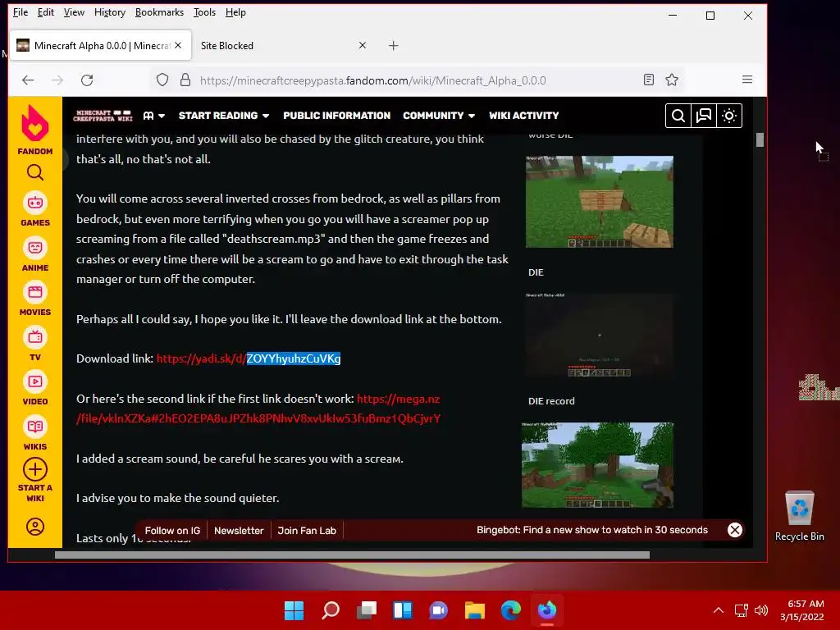
Task: Open the File menu
Action: coord(21,12)
